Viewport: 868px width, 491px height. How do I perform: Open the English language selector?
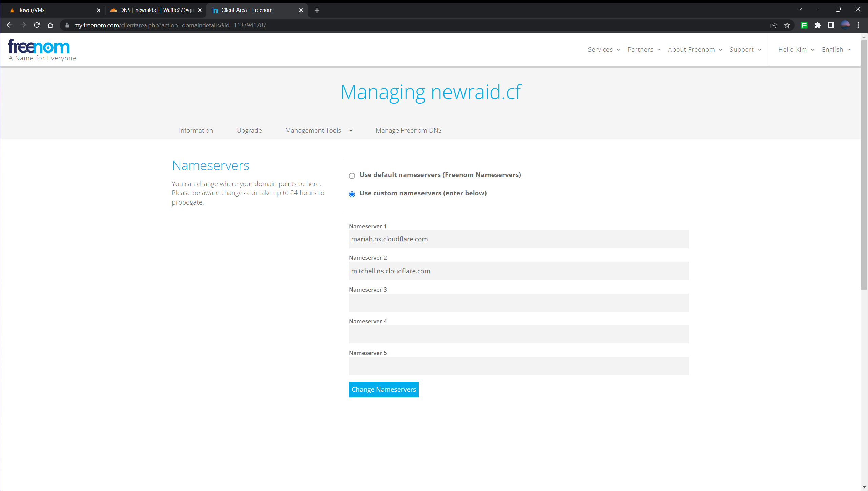click(836, 49)
